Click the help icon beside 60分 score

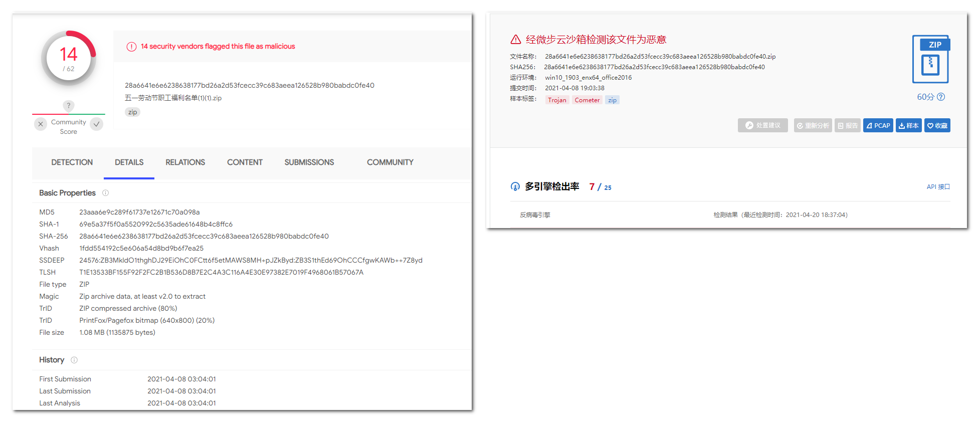(941, 97)
